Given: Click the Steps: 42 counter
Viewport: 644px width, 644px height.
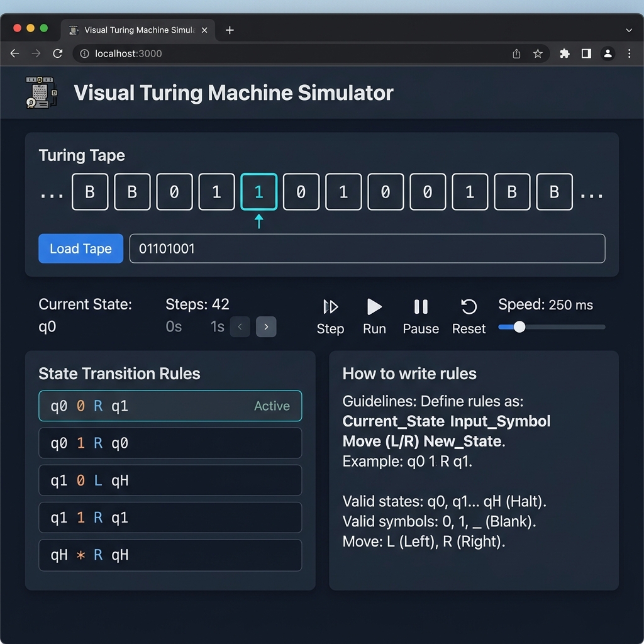Looking at the screenshot, I should point(197,304).
